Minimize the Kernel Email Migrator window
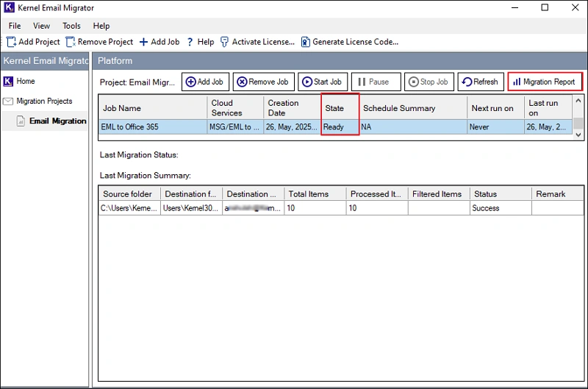 coord(515,7)
